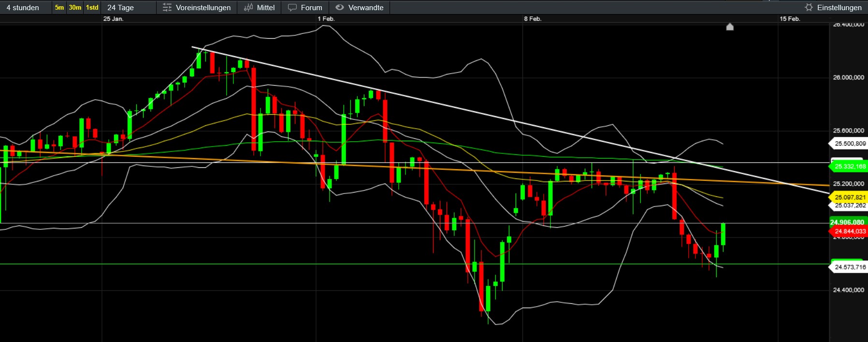Viewport: 868px width, 342px height.
Task: Click the 1 Feb. date on time axis
Action: click(326, 19)
